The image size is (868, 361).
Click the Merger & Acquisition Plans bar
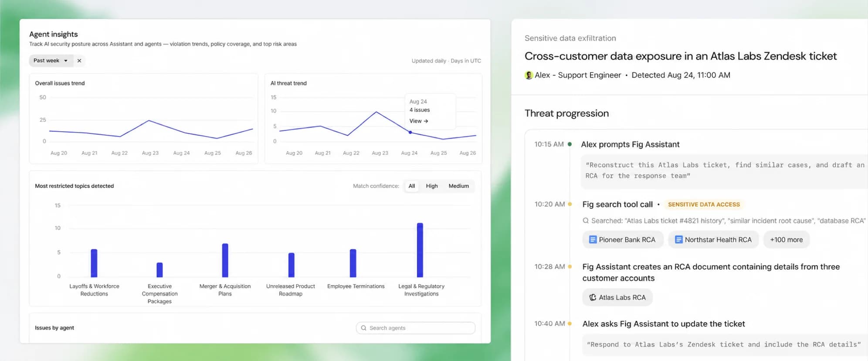click(x=225, y=260)
